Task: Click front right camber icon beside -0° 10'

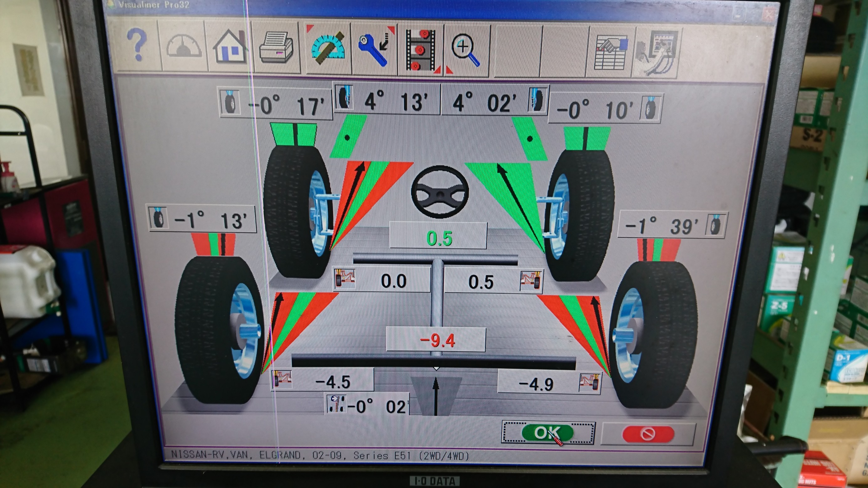Action: [650, 107]
